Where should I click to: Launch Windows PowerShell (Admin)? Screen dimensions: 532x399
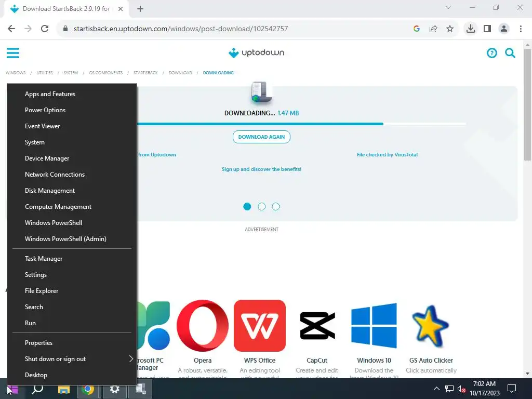pos(72,239)
